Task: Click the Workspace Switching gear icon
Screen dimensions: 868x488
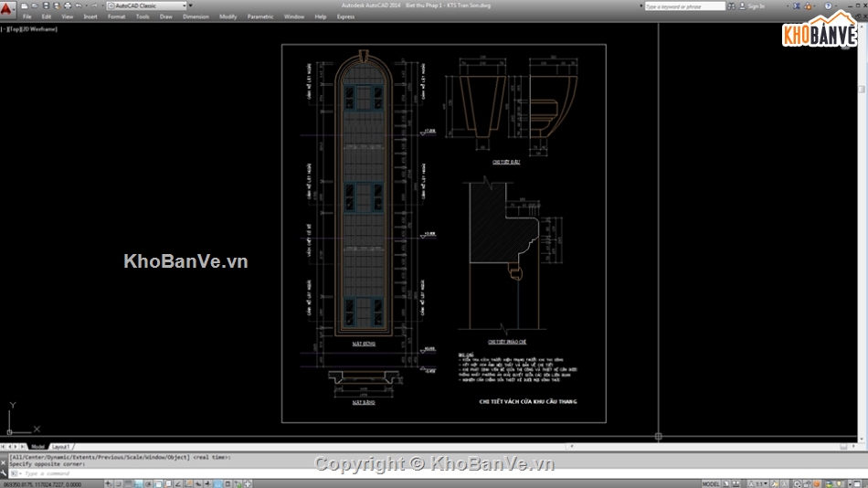Action: 797,483
